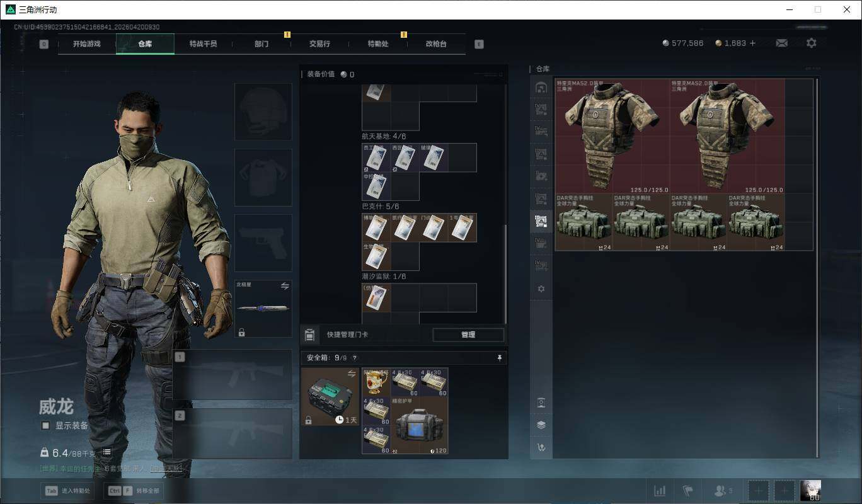Open the flag icon in bottom bar
Viewport: 862px width, 504px height.
tap(687, 490)
